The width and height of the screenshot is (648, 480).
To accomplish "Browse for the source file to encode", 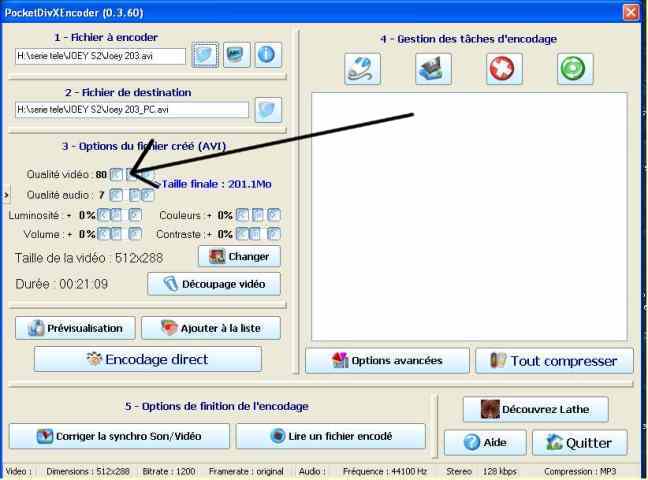I will pos(205,55).
